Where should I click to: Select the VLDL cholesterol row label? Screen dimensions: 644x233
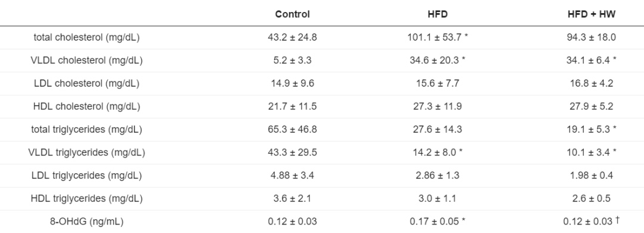[86, 60]
